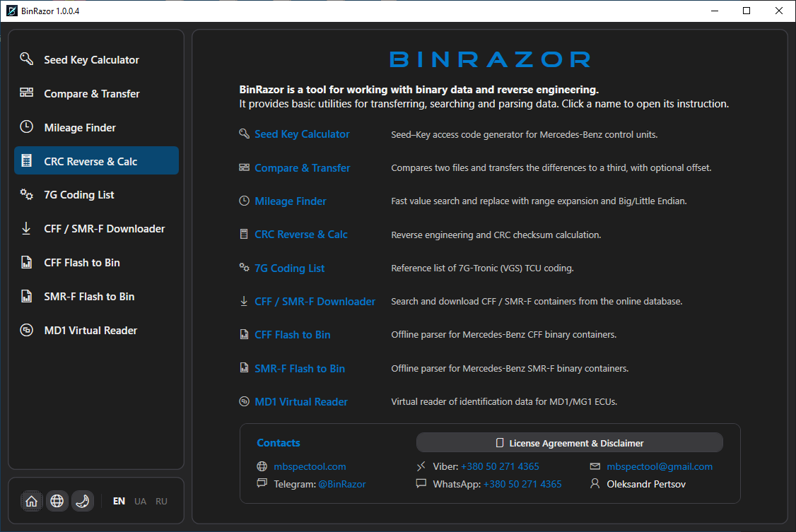
Task: Click the globe icon next to mbspectool.com
Action: point(262,466)
